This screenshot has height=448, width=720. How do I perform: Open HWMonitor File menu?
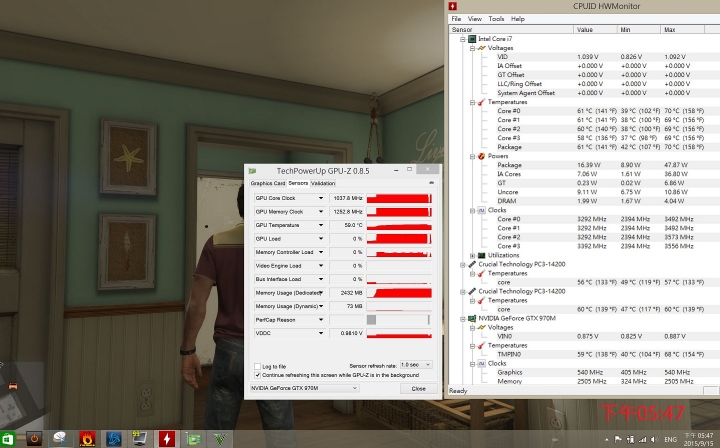pyautogui.click(x=456, y=19)
